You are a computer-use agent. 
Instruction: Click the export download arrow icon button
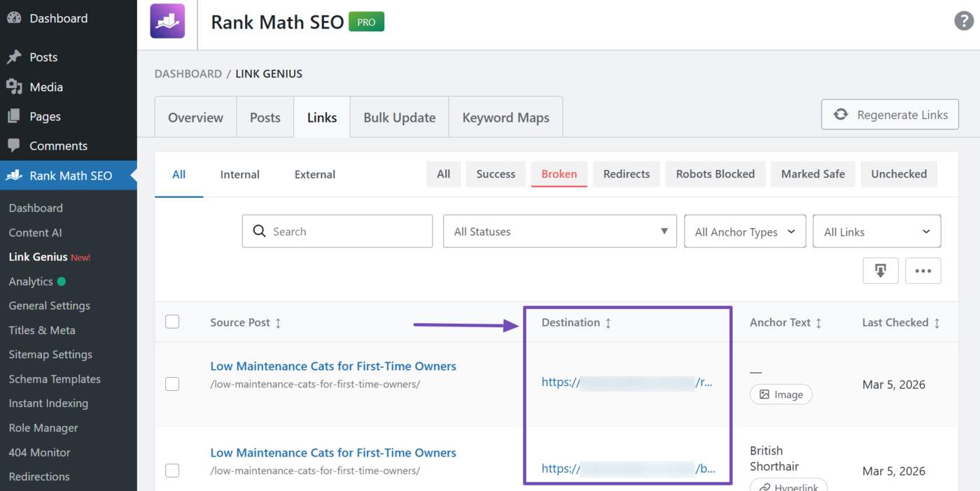click(x=881, y=271)
